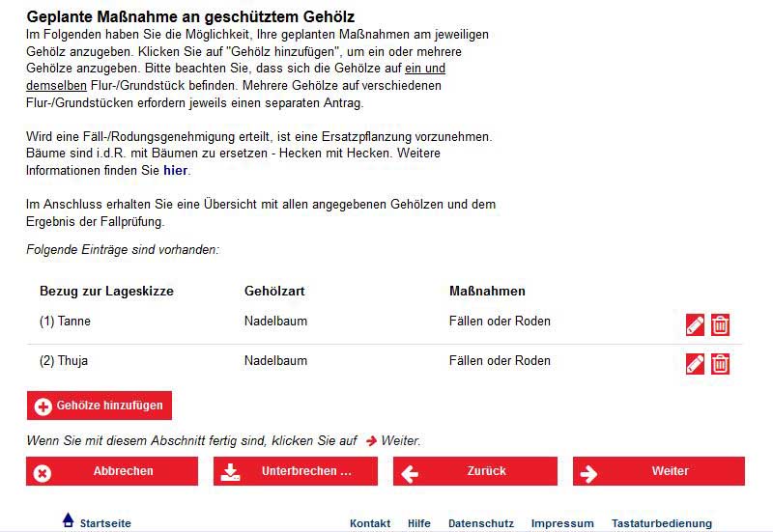This screenshot has width=773, height=532.
Task: Go to Startseite text link
Action: pyautogui.click(x=105, y=523)
